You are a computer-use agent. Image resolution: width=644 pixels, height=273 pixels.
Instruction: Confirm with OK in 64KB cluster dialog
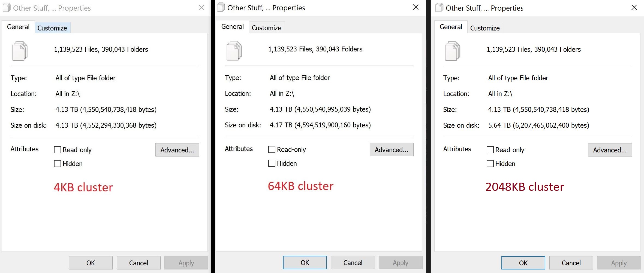305,263
